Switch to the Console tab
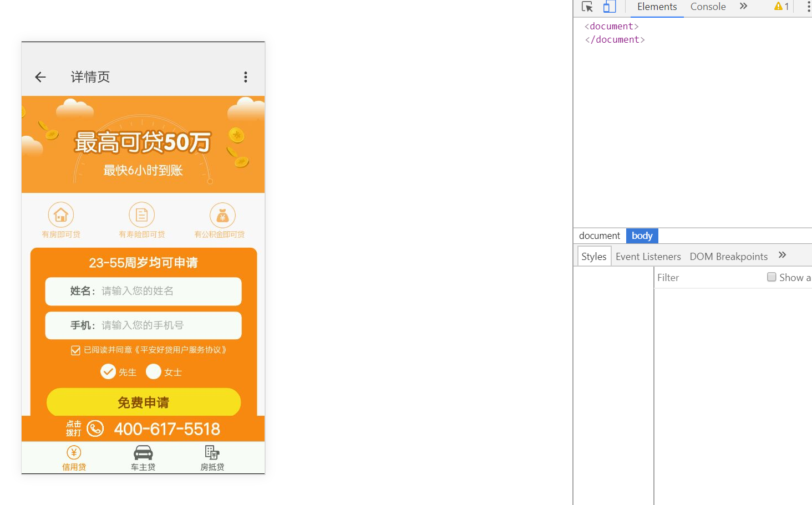This screenshot has height=505, width=812. [707, 7]
